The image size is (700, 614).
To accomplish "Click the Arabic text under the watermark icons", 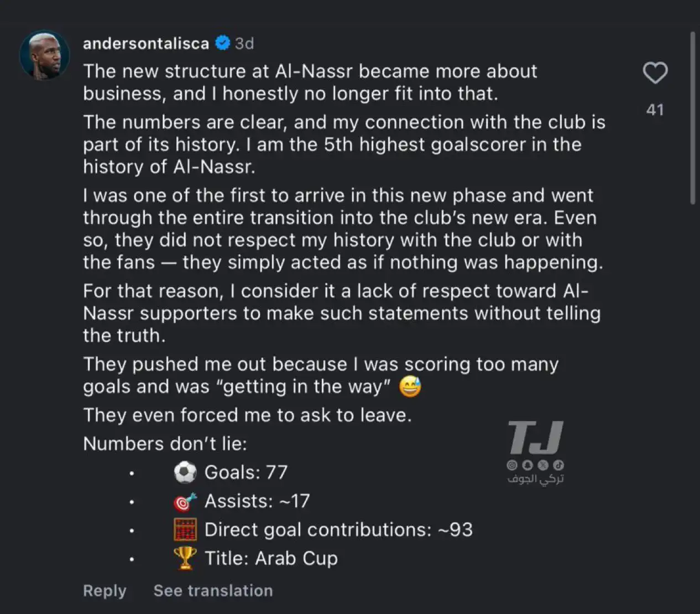I will [535, 479].
